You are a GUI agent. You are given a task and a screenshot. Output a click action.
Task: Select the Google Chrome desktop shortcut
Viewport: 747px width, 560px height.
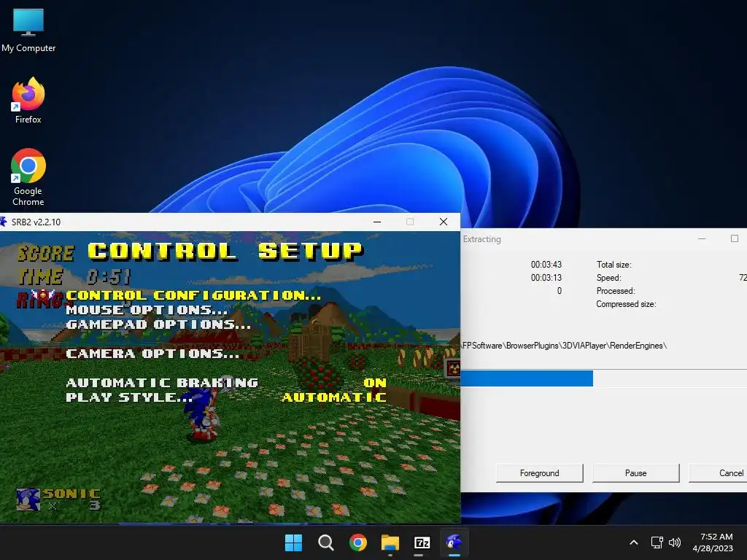pos(28,176)
